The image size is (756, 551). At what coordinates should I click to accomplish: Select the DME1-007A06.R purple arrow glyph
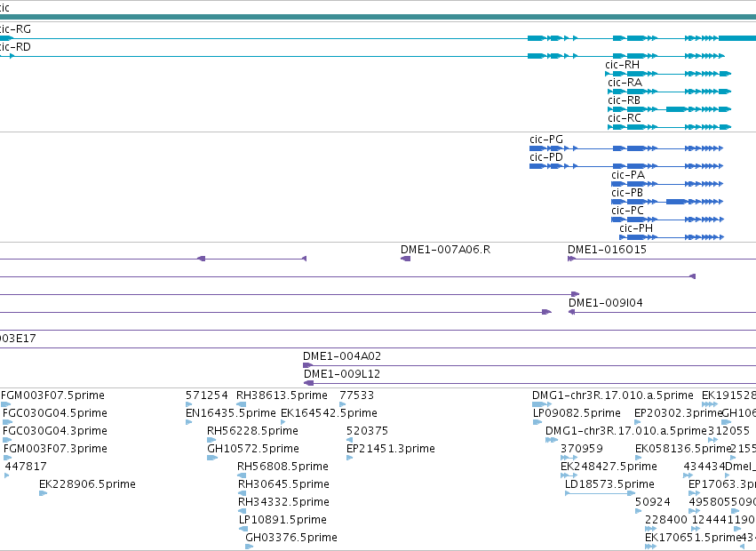coord(405,260)
